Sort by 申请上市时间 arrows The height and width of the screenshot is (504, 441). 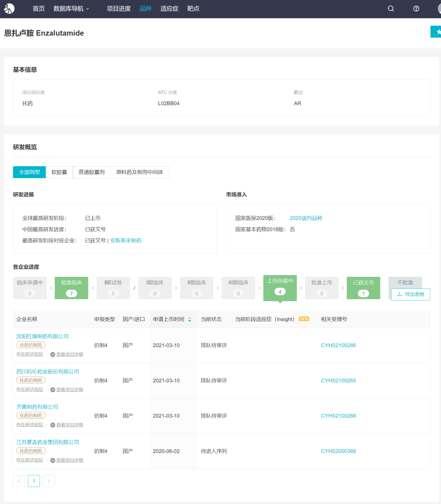click(189, 320)
